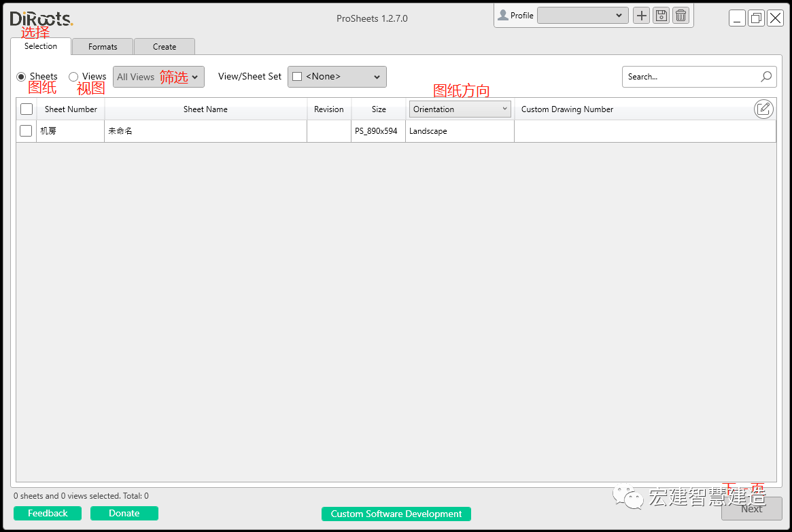Check the select-all checkbox in table header
792x532 pixels.
(x=27, y=109)
